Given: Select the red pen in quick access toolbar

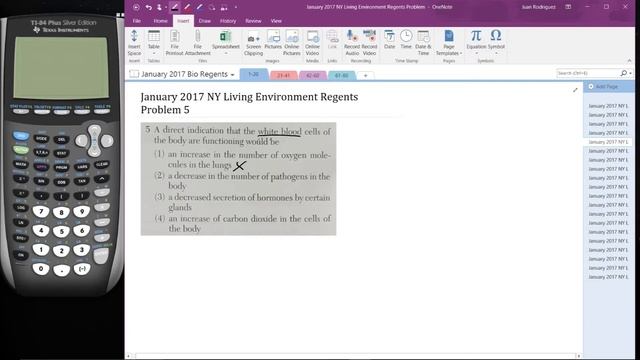Looking at the screenshot, I should 187,7.
